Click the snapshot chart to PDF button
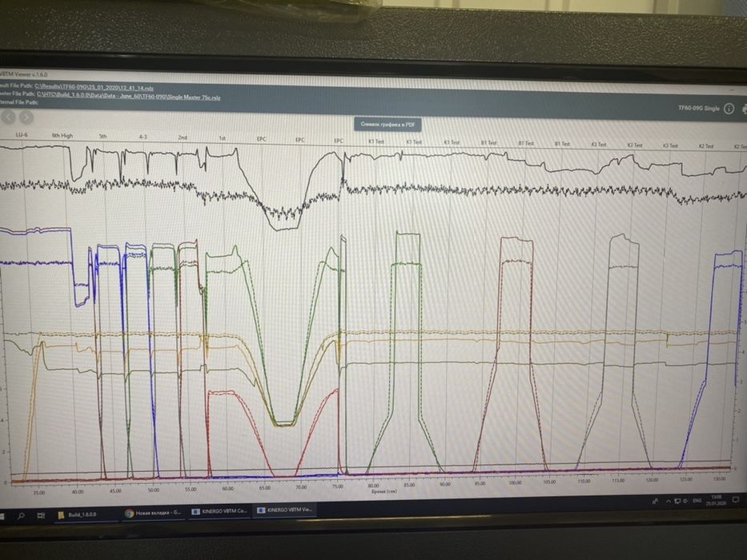 pyautogui.click(x=388, y=125)
